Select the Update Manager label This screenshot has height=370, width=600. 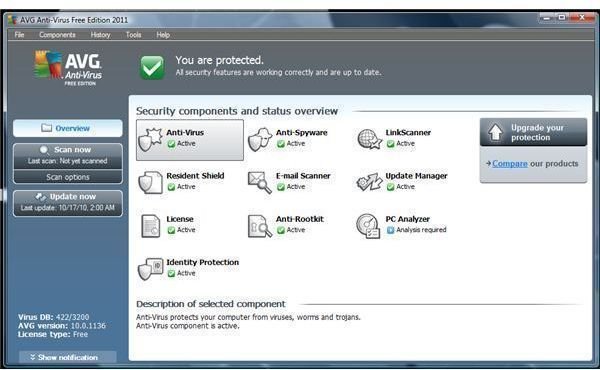pyautogui.click(x=416, y=176)
